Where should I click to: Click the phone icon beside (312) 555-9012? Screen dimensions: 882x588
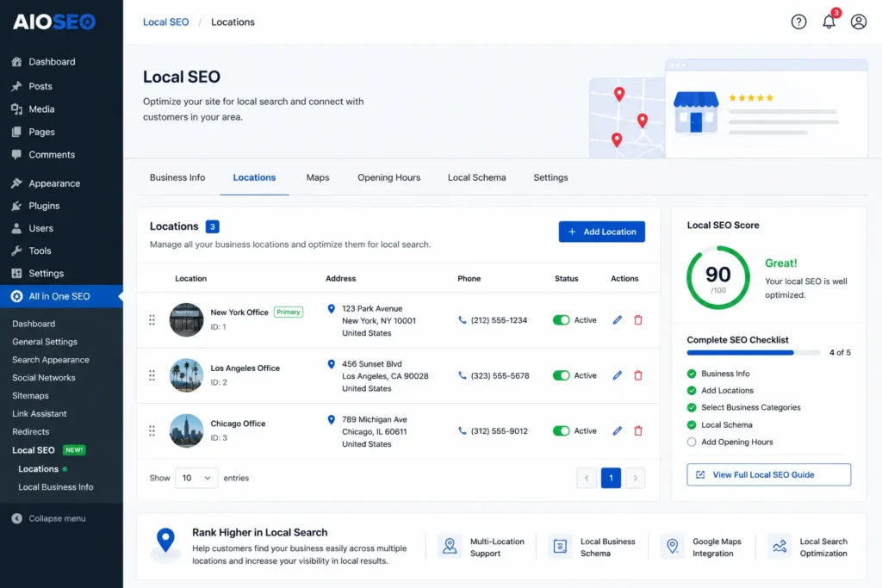click(x=463, y=430)
